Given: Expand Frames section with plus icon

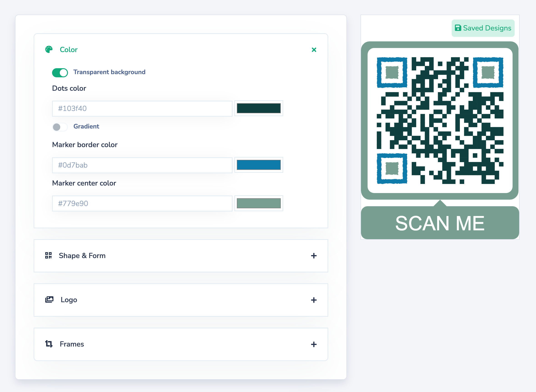Looking at the screenshot, I should point(313,344).
